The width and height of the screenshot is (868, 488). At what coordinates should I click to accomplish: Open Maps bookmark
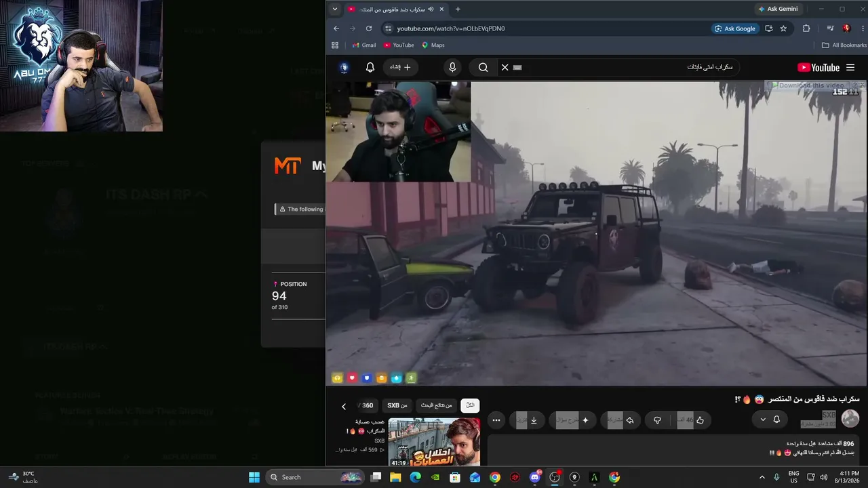coord(433,45)
